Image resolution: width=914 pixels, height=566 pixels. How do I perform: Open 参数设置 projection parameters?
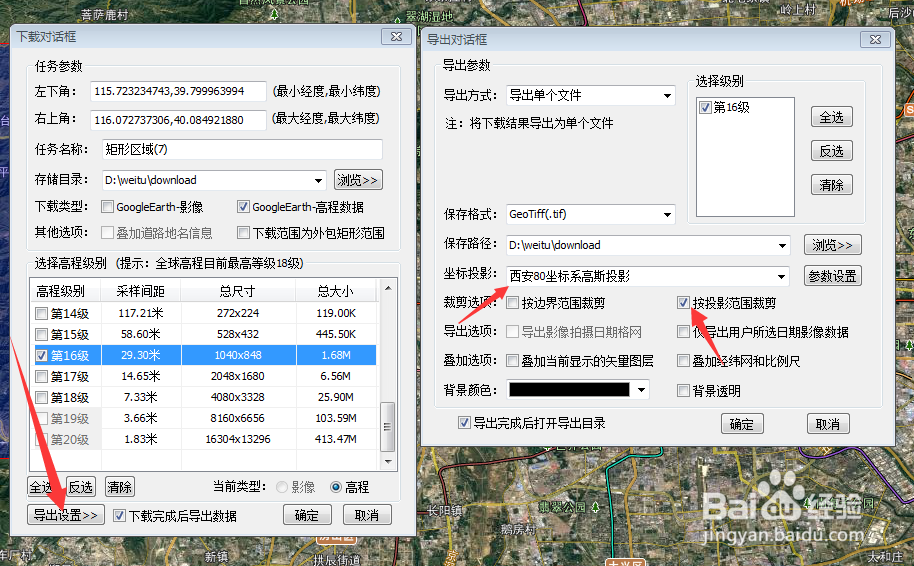(x=832, y=276)
